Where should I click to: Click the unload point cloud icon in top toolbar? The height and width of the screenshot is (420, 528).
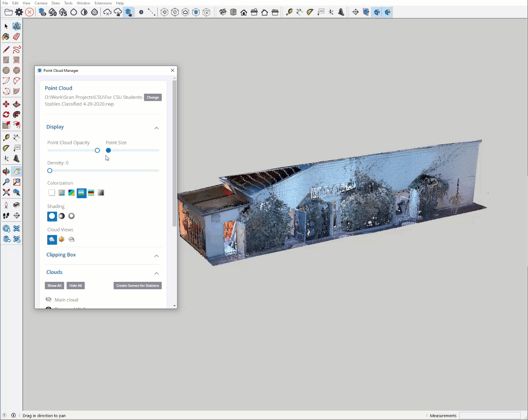(107, 12)
